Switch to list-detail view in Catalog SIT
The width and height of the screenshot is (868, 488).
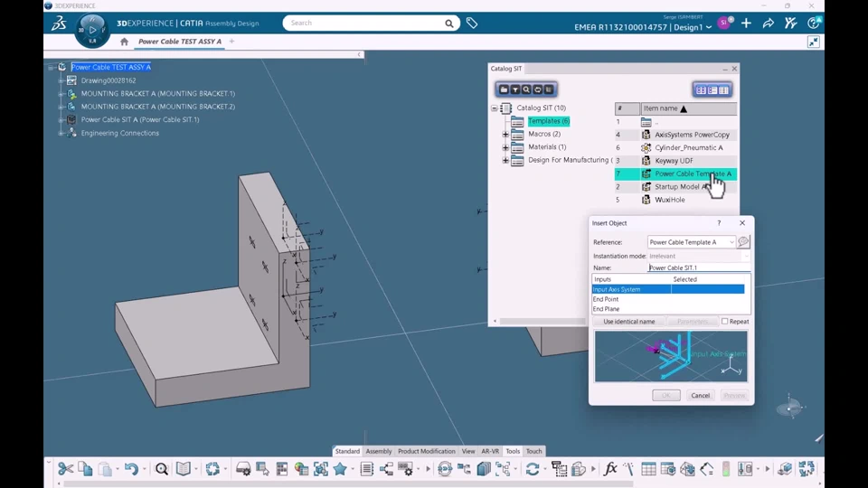pos(712,90)
